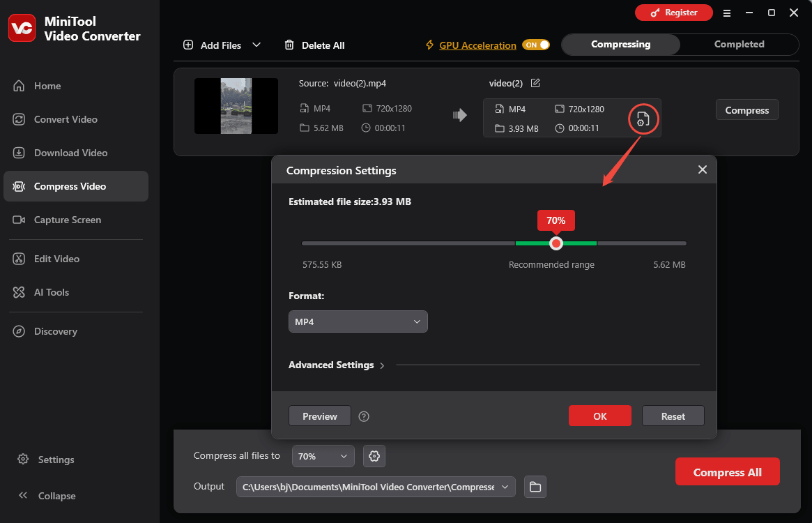The height and width of the screenshot is (523, 812).
Task: Click the Register button
Action: click(674, 13)
